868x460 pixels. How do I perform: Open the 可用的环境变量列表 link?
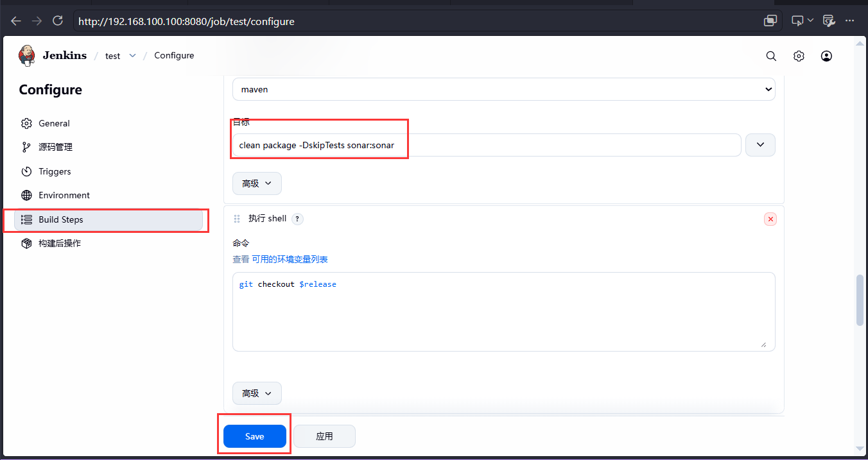[x=290, y=259]
